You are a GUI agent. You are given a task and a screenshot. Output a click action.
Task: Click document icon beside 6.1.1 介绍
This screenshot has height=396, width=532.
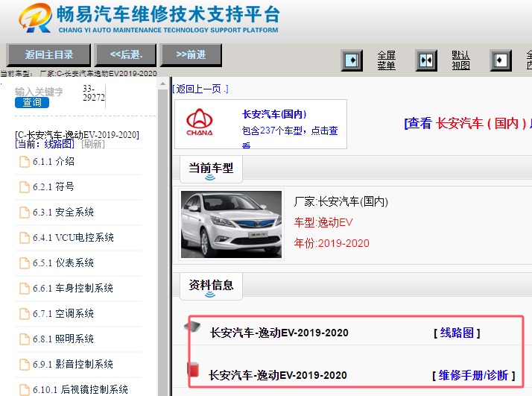tap(25, 162)
